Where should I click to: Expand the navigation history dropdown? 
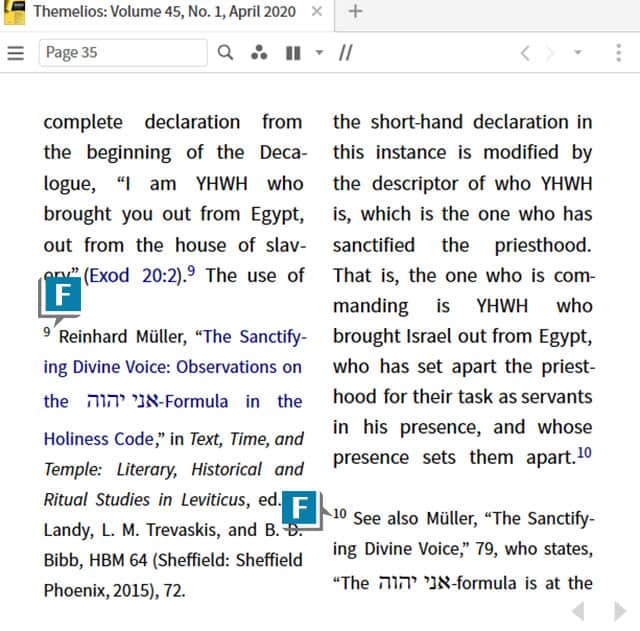tap(577, 53)
